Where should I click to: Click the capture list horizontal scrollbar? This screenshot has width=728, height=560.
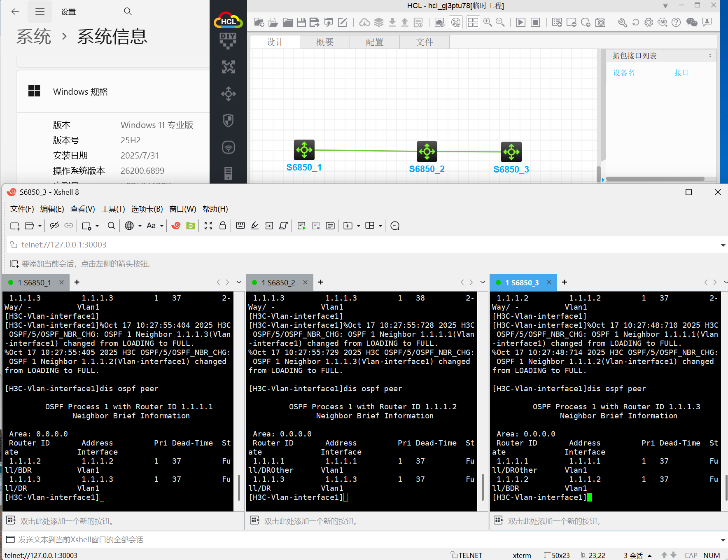[655, 179]
